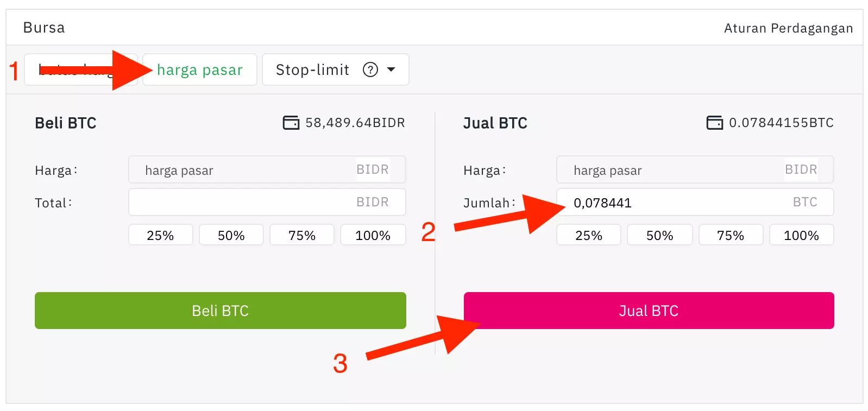This screenshot has height=411, width=868.
Task: Select 100% on the Jual BTC side
Action: tap(801, 235)
